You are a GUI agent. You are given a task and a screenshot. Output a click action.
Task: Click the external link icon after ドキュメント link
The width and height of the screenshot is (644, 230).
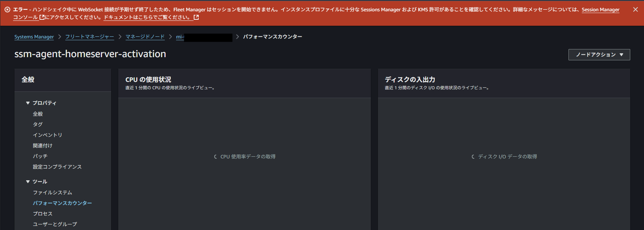[x=197, y=17]
